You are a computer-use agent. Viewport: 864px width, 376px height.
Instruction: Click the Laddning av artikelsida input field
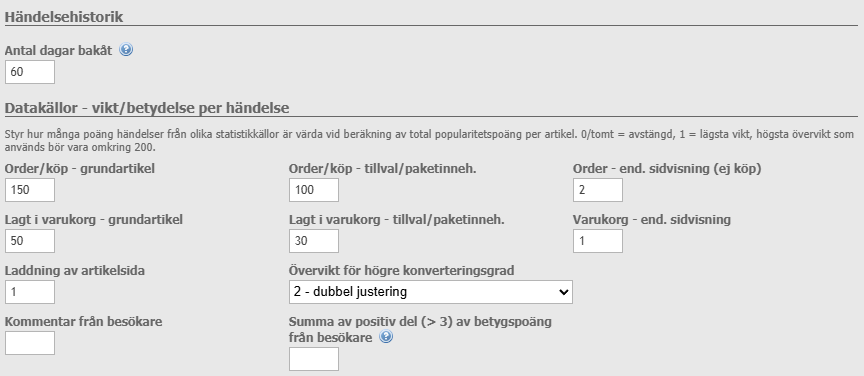(30, 292)
